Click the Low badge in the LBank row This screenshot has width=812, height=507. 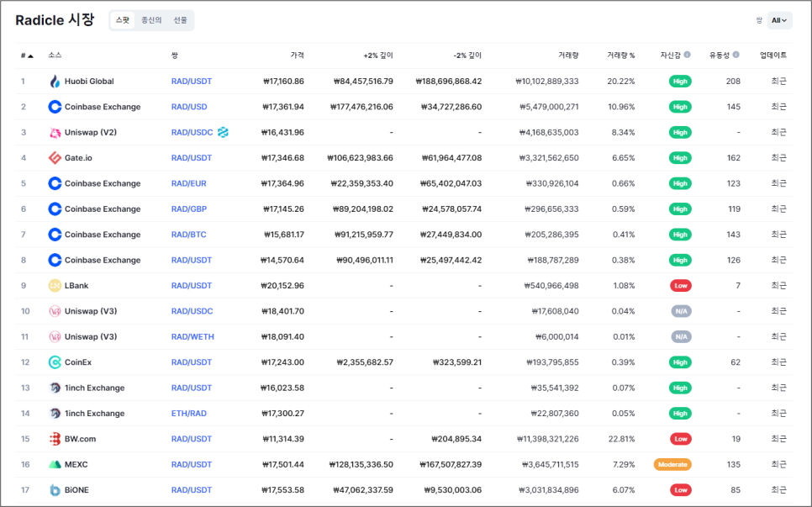point(681,286)
